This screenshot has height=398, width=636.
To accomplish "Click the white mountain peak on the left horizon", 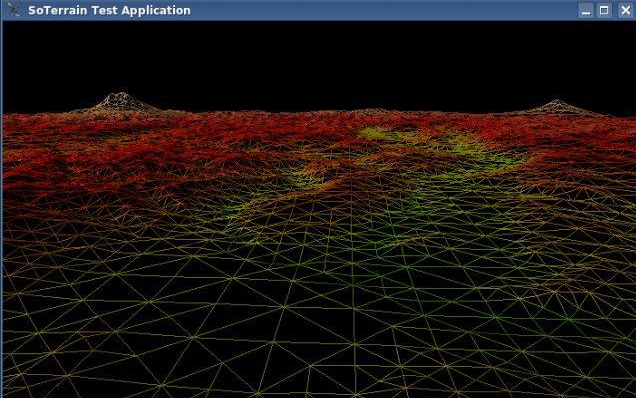I will point(121,101).
